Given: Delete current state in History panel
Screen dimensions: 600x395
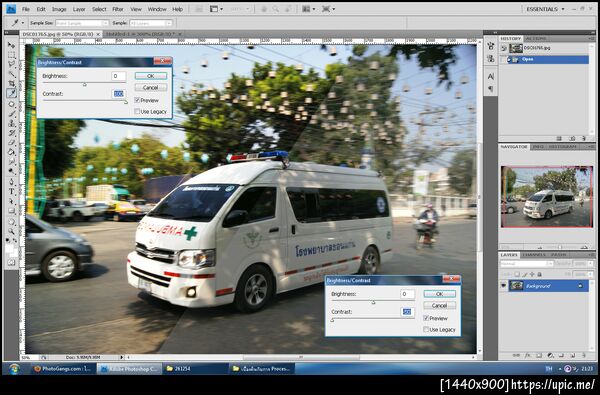Looking at the screenshot, I should [584, 138].
